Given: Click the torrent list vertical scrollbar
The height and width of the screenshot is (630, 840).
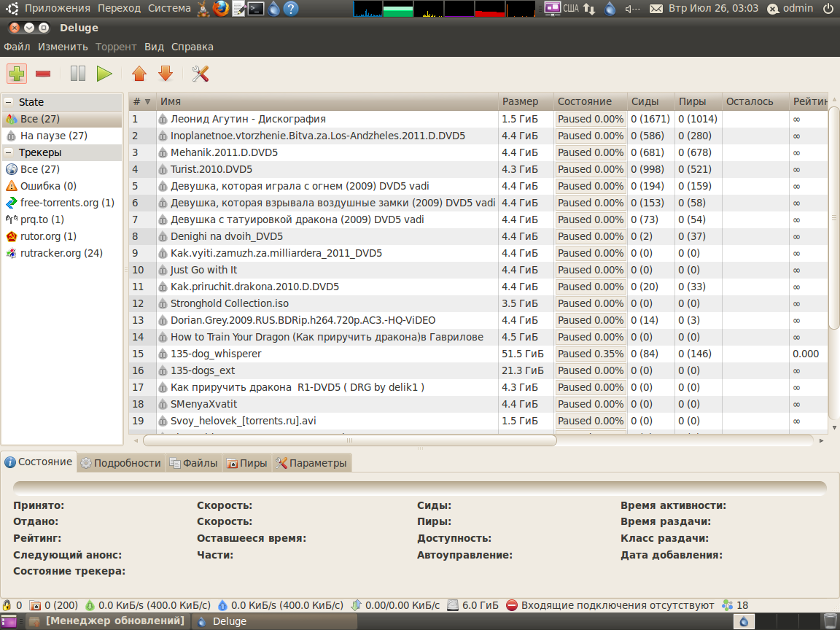Looking at the screenshot, I should coord(833,219).
